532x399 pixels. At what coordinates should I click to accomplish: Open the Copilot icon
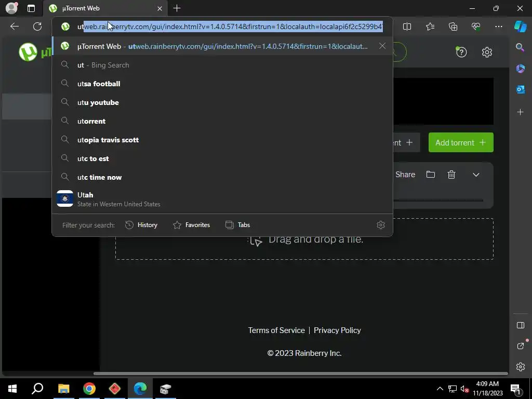pyautogui.click(x=521, y=26)
